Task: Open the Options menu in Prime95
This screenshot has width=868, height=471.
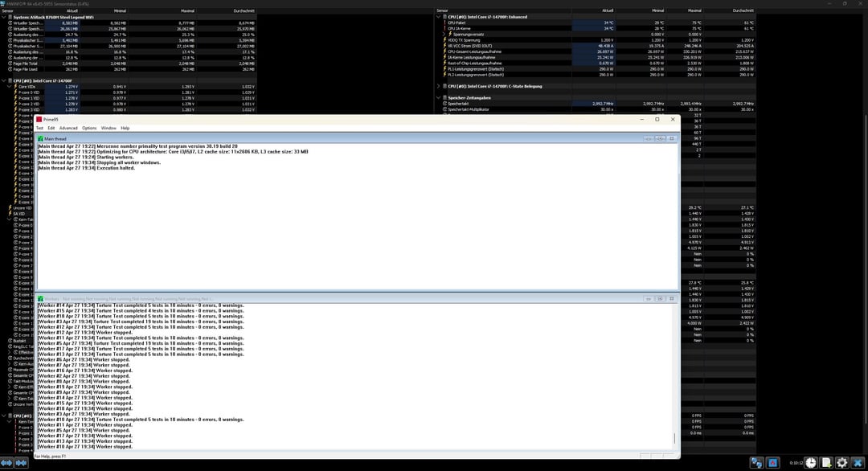Action: 89,128
